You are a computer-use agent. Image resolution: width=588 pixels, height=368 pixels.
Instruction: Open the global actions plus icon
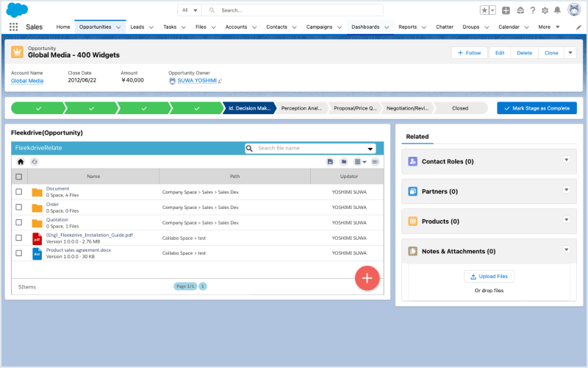coord(506,10)
